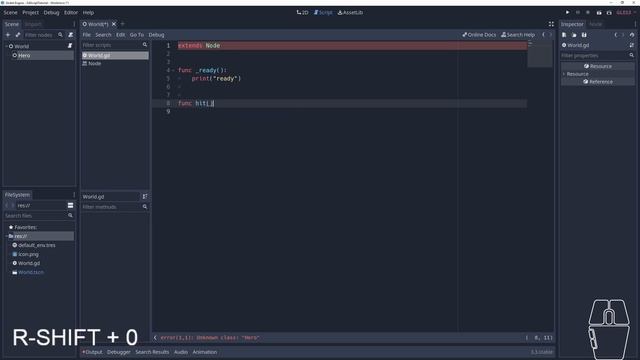Viewport: 640px width, 360px height.
Task: Click the search icon in Filter scripts
Action: coord(145,45)
